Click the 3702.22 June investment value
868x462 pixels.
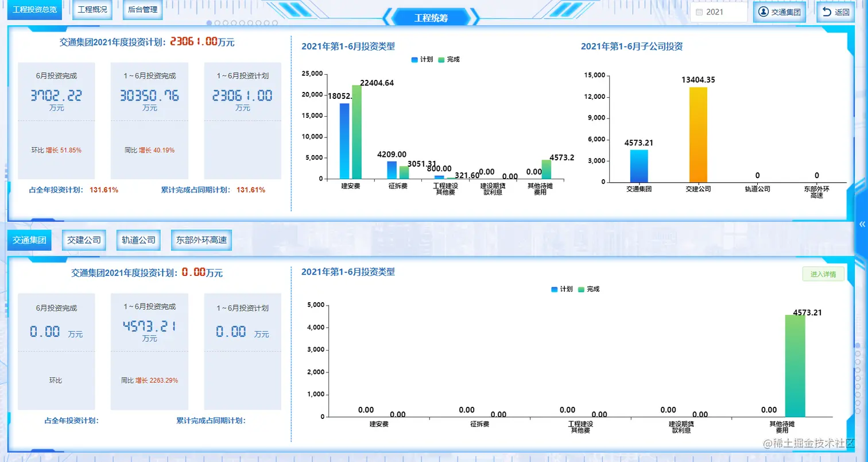pos(56,95)
